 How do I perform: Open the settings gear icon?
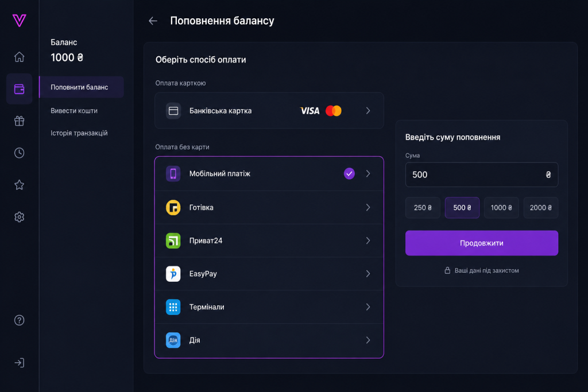(19, 217)
